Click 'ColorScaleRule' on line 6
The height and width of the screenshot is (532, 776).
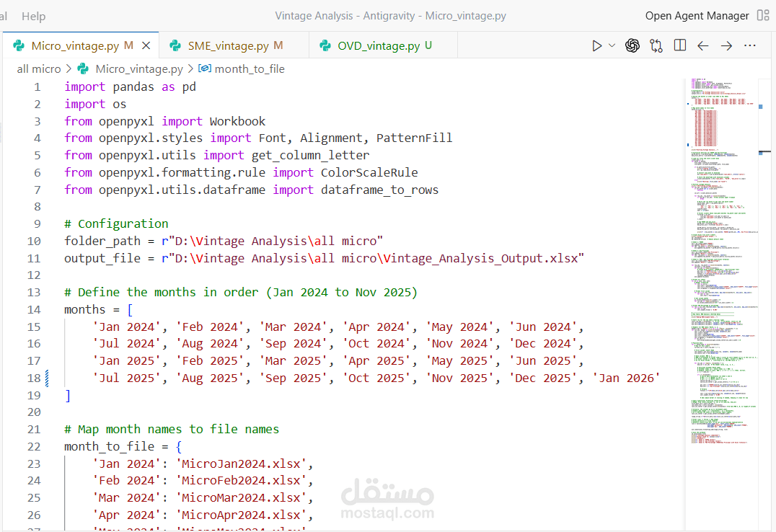tap(369, 173)
